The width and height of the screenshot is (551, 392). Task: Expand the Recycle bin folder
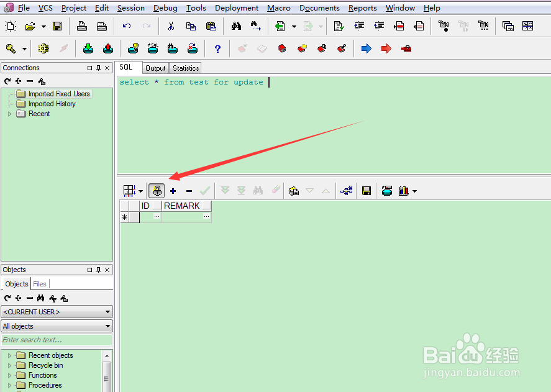9,365
